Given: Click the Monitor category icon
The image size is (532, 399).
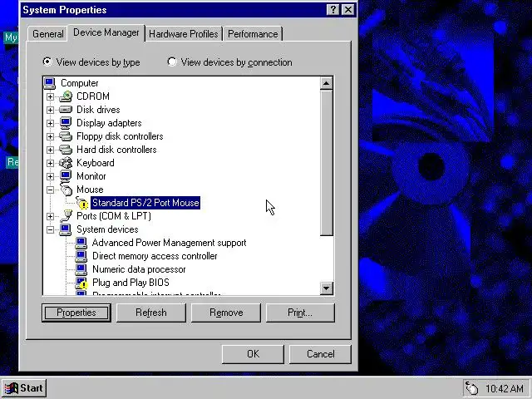Looking at the screenshot, I should (x=66, y=176).
